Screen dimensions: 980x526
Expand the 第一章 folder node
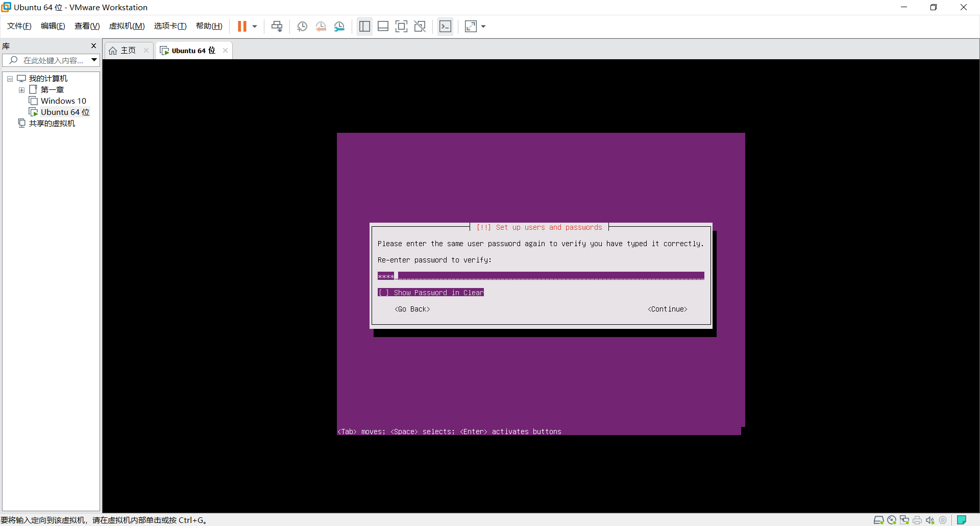21,90
